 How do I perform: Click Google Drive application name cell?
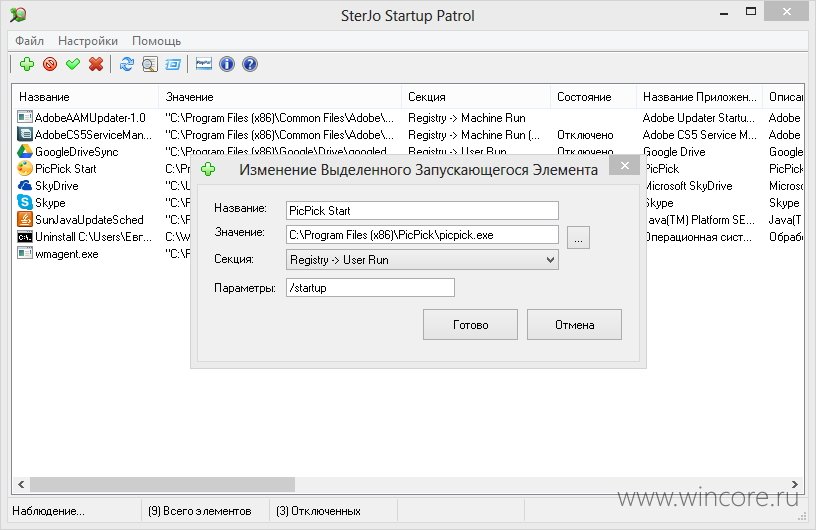tap(674, 152)
